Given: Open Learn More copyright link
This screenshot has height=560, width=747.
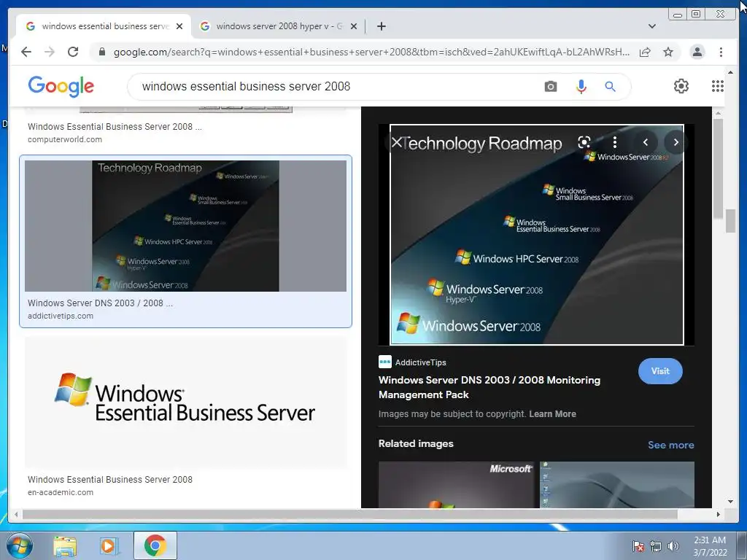Looking at the screenshot, I should coord(552,414).
